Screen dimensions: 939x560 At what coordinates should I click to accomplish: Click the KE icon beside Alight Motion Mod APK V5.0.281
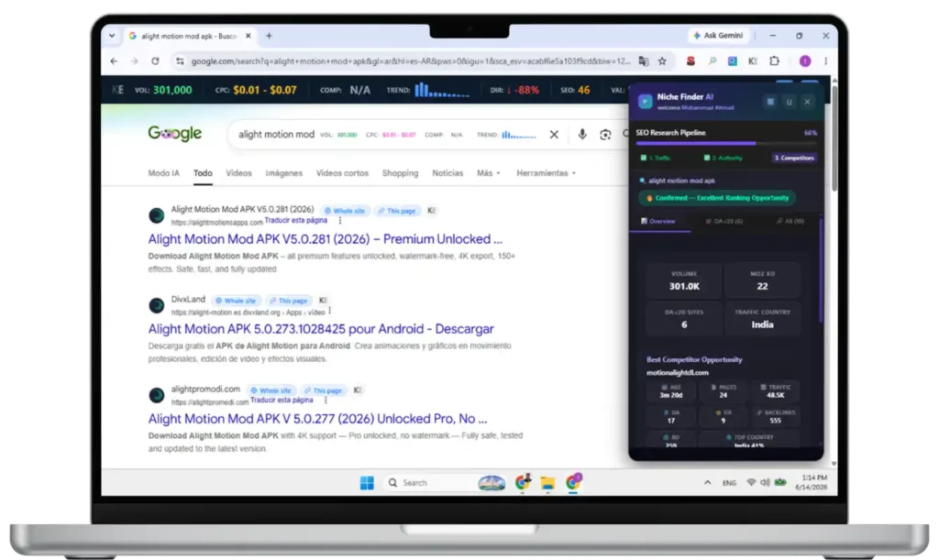(431, 211)
